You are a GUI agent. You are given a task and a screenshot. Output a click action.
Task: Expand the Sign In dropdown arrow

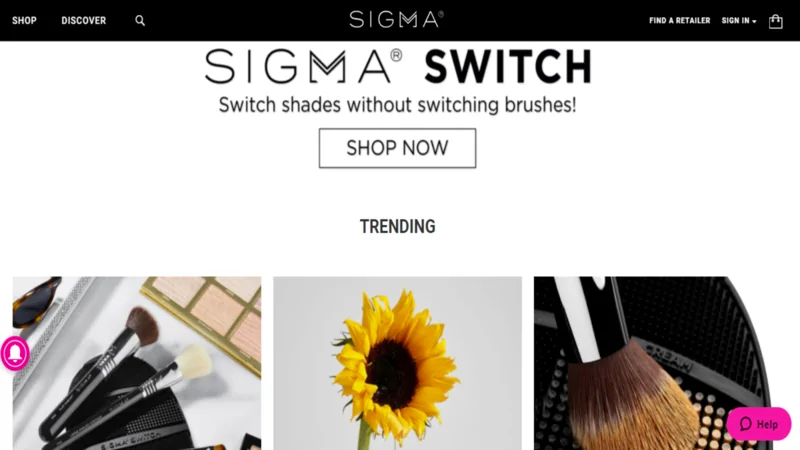[754, 21]
